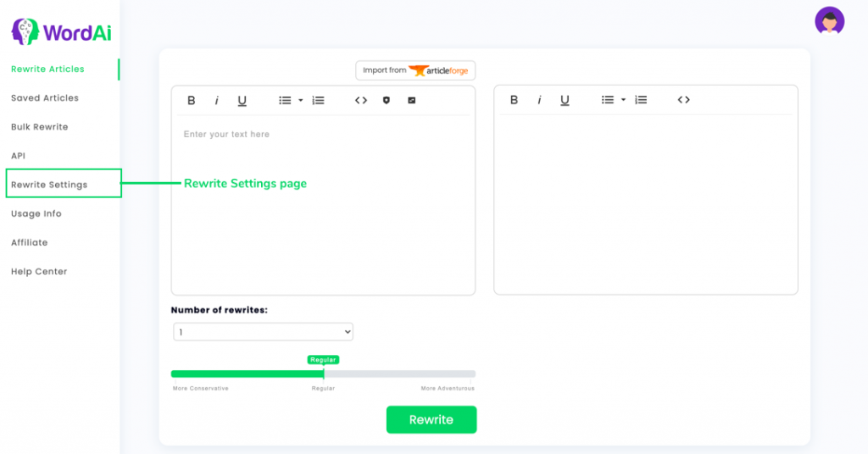Open code view in input editor

click(x=361, y=101)
